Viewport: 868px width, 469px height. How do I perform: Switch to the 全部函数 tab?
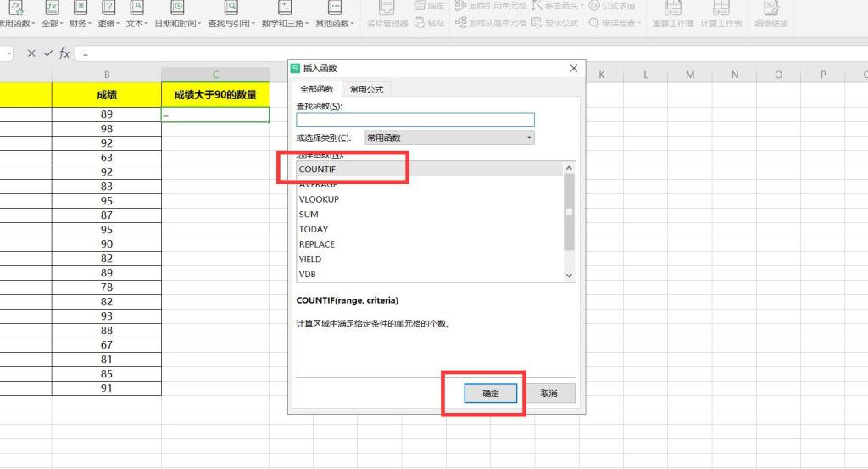tap(317, 88)
